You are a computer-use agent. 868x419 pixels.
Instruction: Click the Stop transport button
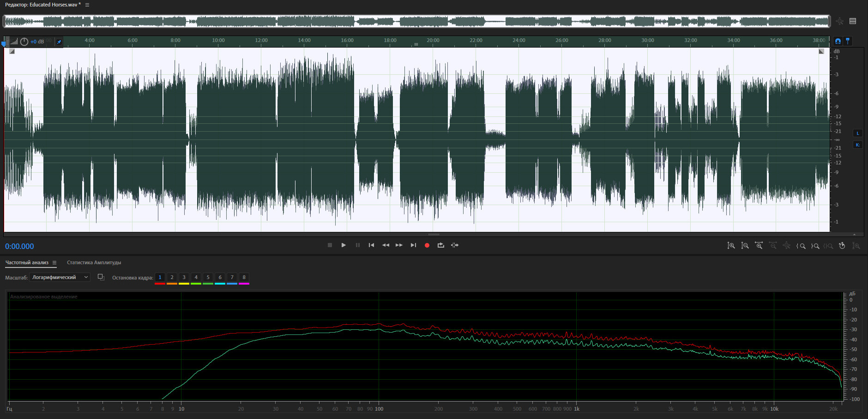330,245
